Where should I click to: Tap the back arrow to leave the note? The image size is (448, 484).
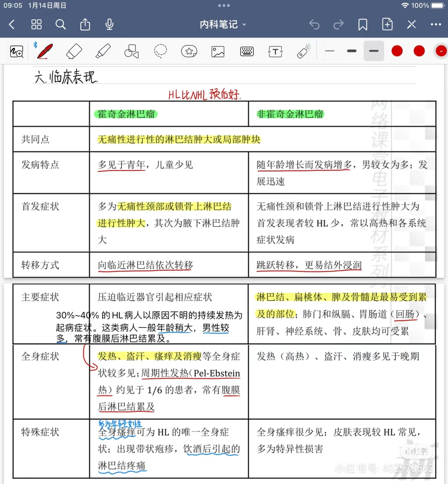(12, 24)
